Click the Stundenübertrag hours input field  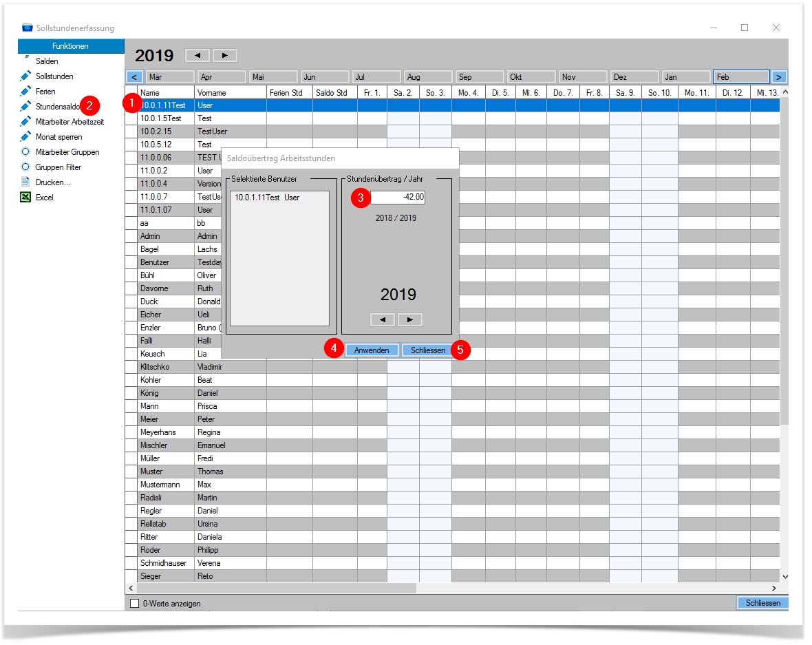point(397,197)
